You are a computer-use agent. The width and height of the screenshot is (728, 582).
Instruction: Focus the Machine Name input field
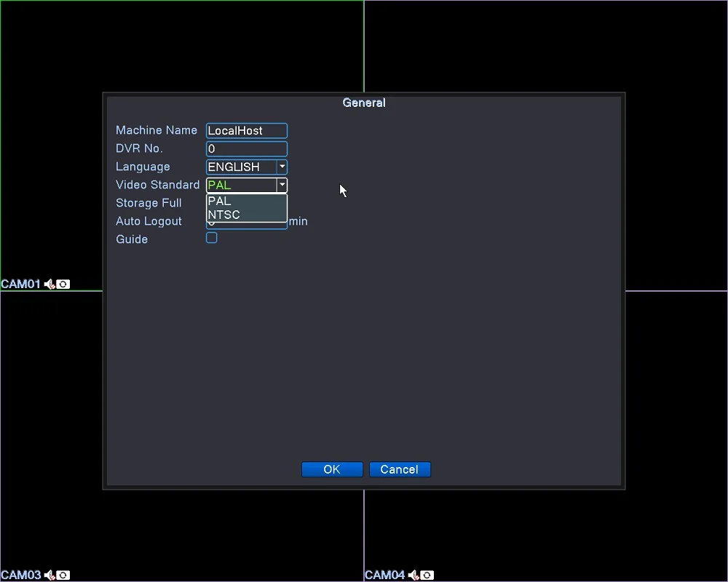click(x=247, y=130)
